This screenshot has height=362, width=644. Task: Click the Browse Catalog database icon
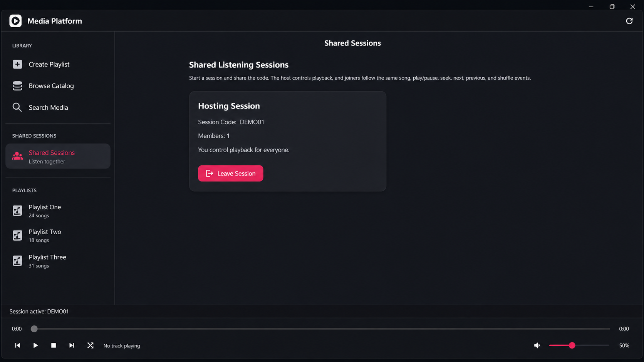tap(17, 86)
